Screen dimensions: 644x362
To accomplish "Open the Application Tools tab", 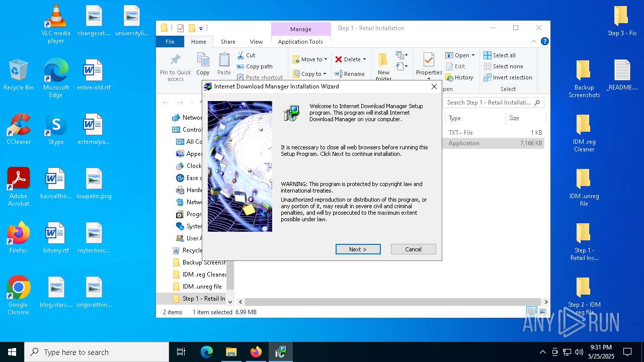I will point(300,42).
